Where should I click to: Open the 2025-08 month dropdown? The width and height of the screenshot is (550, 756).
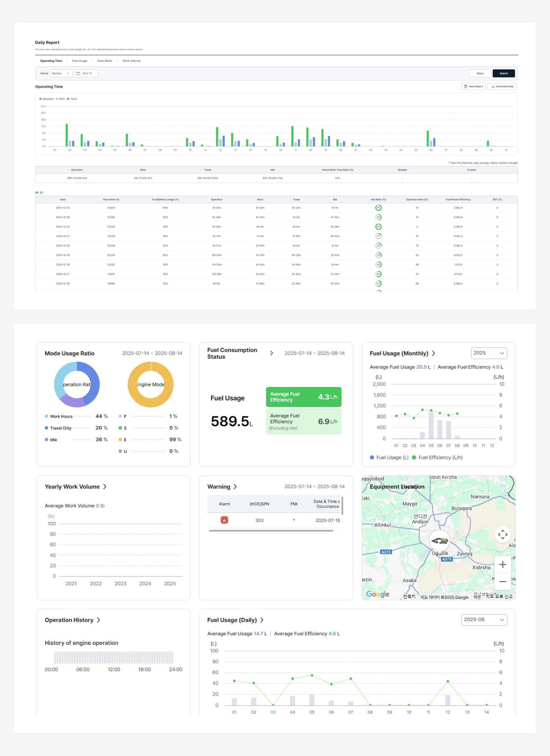point(484,620)
